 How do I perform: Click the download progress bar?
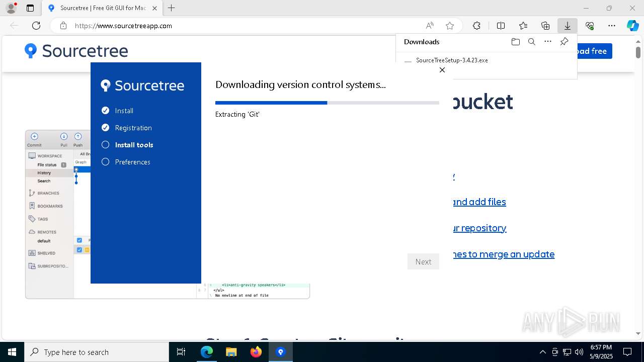(x=327, y=103)
